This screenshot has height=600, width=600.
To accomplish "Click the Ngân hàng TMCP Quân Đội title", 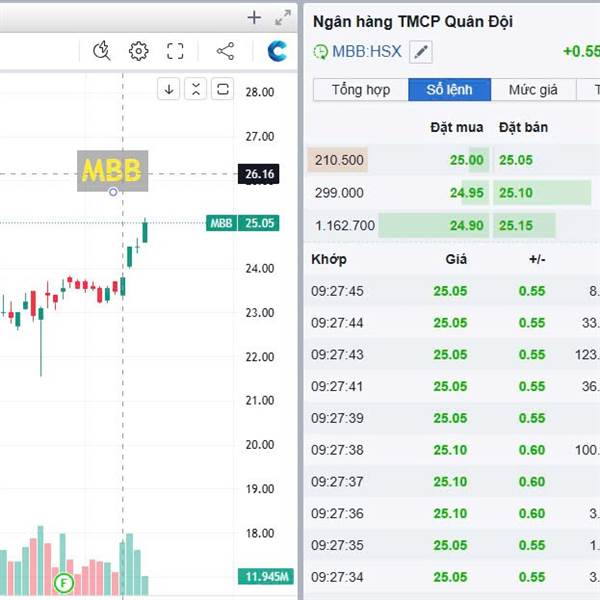I will [413, 22].
